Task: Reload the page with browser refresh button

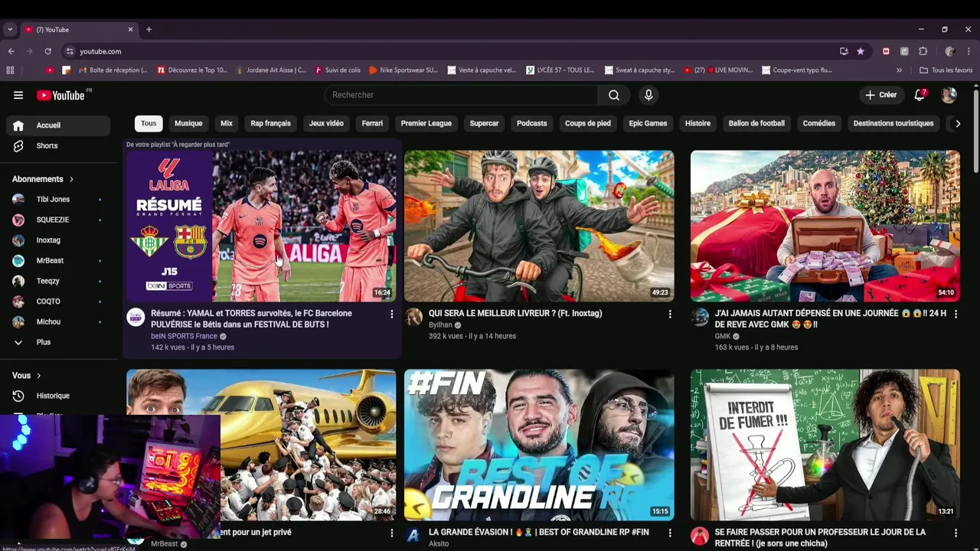Action: tap(47, 51)
